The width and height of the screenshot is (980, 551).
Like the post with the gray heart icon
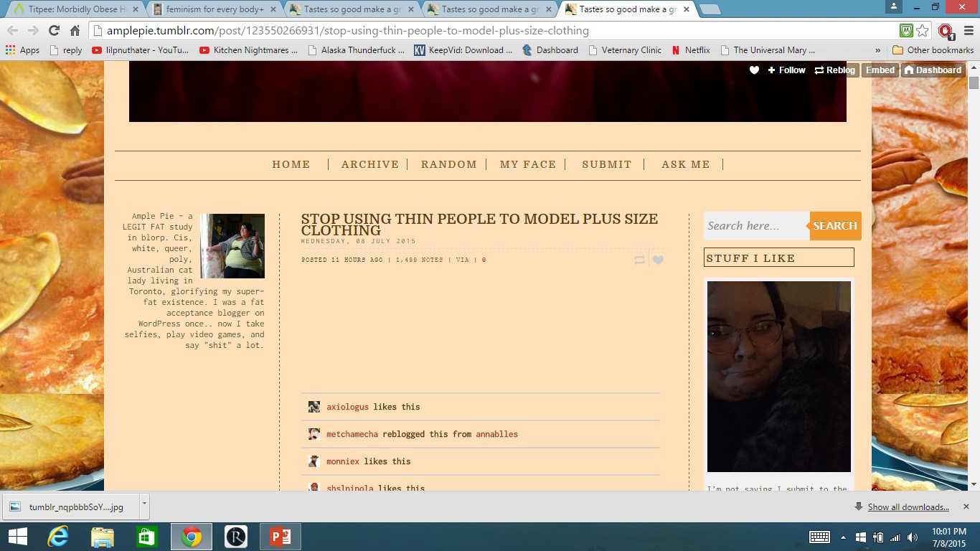point(658,260)
